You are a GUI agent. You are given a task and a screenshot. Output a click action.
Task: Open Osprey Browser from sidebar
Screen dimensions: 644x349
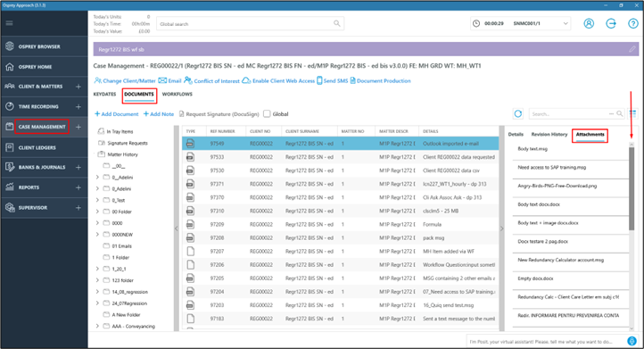pyautogui.click(x=39, y=46)
